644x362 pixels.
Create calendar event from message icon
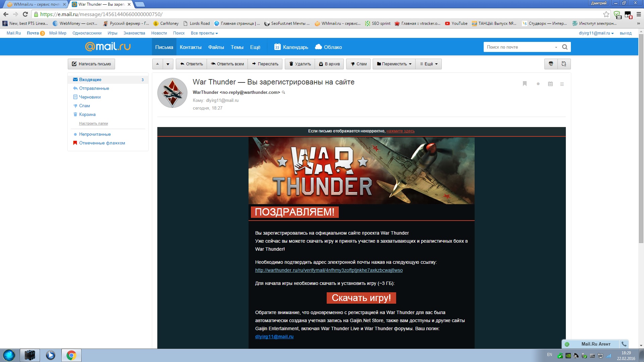coord(550,84)
